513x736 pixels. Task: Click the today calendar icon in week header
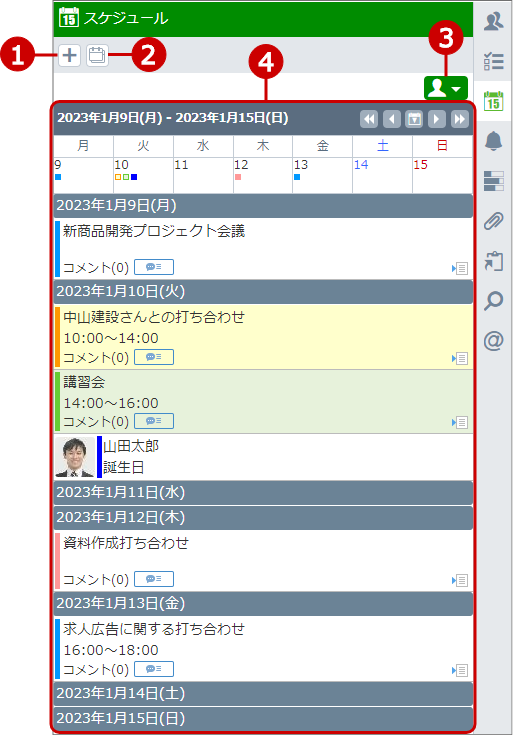pyautogui.click(x=414, y=119)
